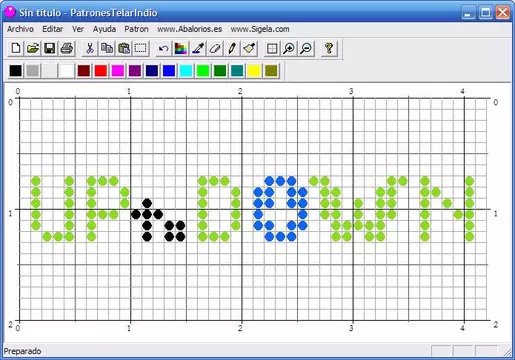
Task: Click the New document icon
Action: 16,49
